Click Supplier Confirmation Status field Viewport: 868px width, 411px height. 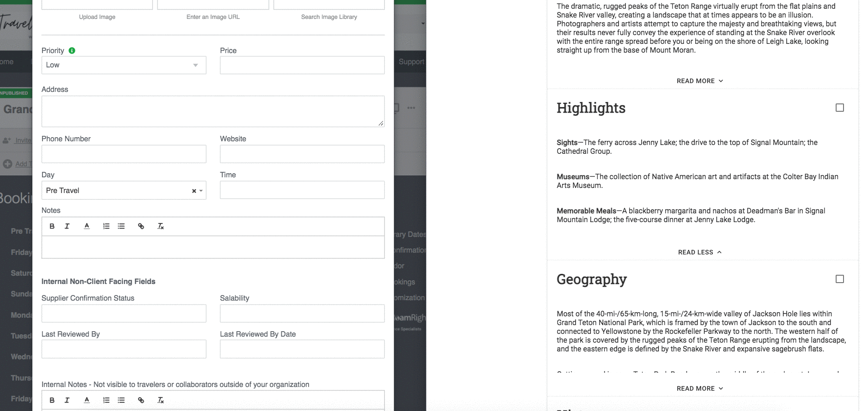124,313
